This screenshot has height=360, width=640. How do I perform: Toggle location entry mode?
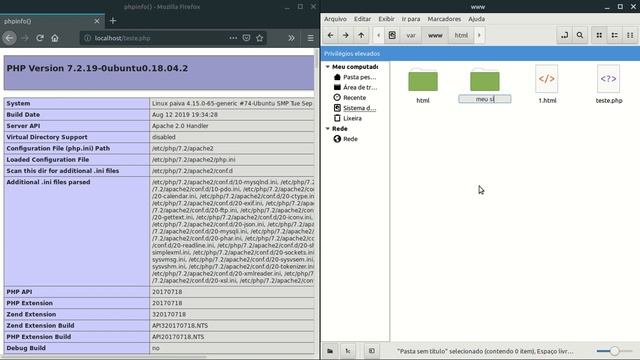coord(564,36)
